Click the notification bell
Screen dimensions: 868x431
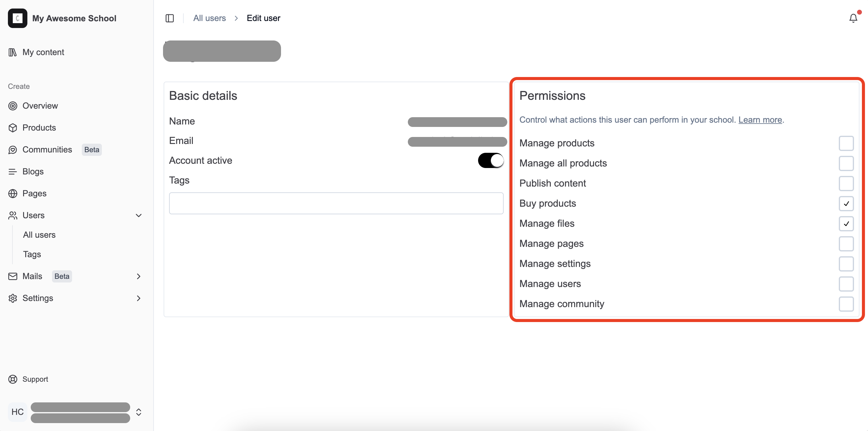point(852,18)
